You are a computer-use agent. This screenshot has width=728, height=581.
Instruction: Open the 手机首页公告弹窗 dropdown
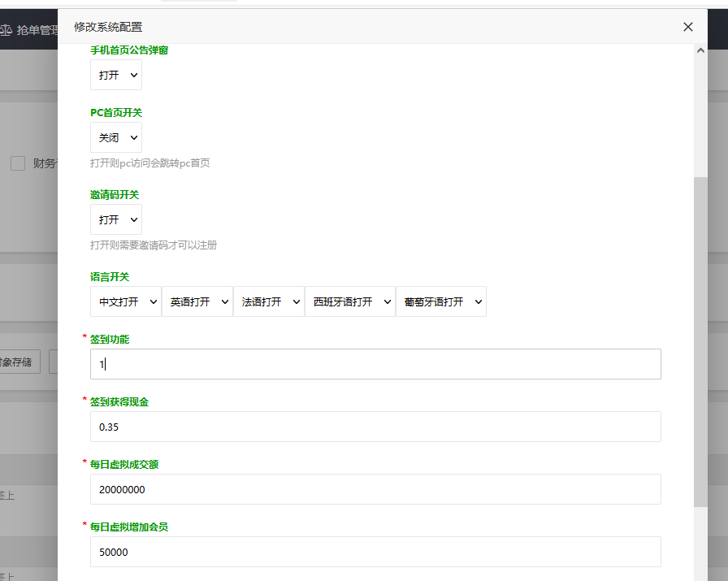(115, 75)
